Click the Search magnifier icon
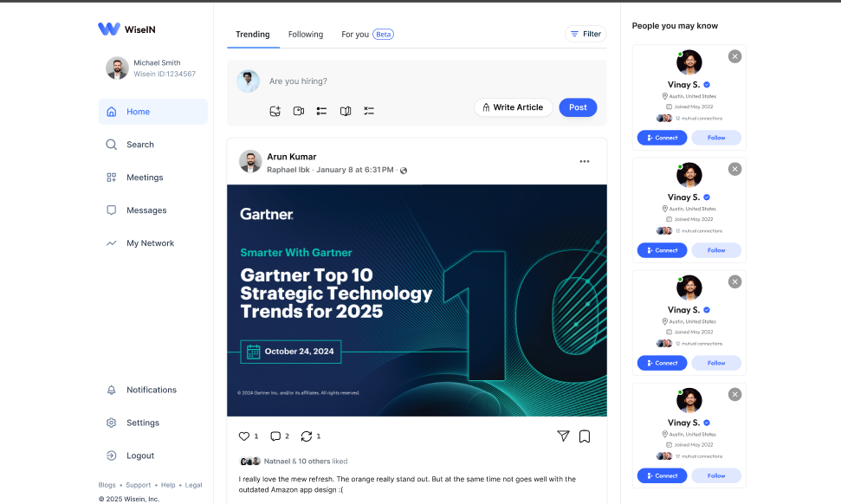The width and height of the screenshot is (841, 504). click(111, 145)
